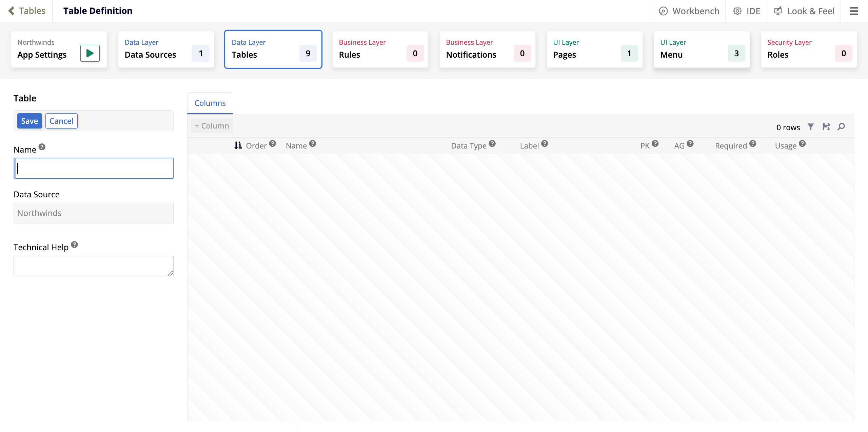View help for Technical Help
This screenshot has height=432, width=868.
75,245
